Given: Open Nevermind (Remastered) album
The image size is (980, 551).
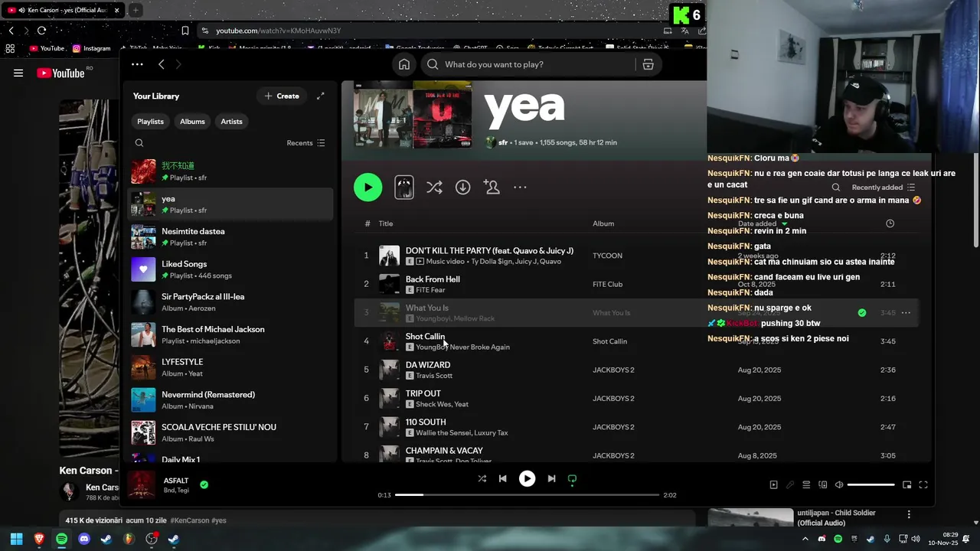Looking at the screenshot, I should [230, 400].
